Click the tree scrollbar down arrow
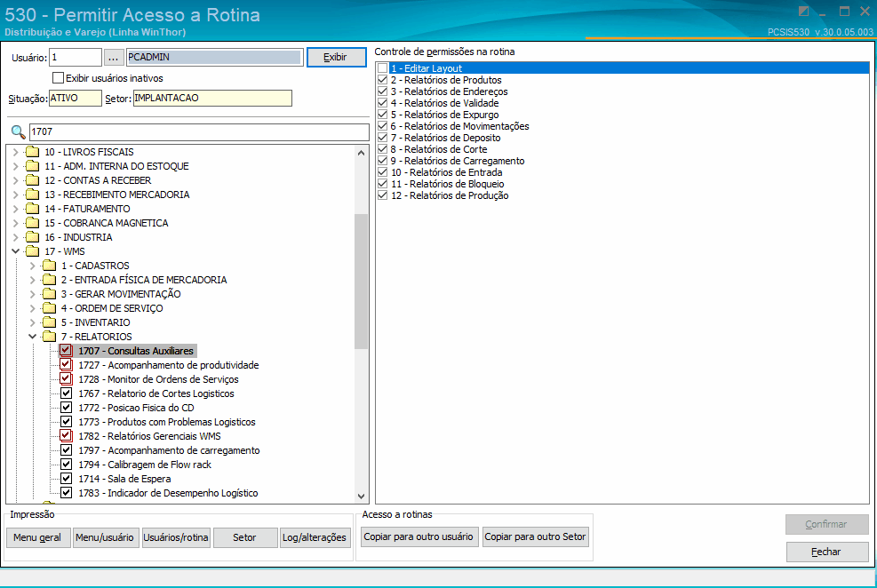Screen dimensions: 877x588 pos(362,497)
